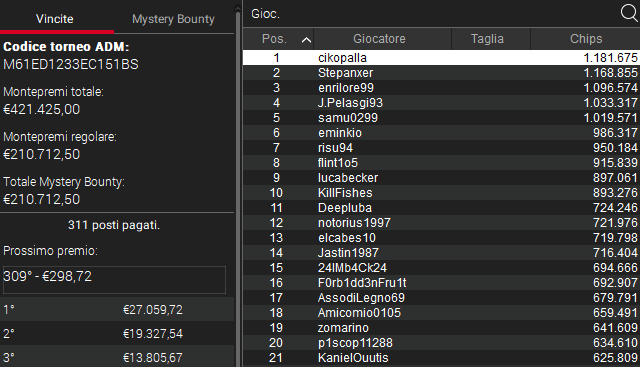The image size is (640, 367).
Task: Select player 24IMb4Ck24 row
Action: click(441, 268)
